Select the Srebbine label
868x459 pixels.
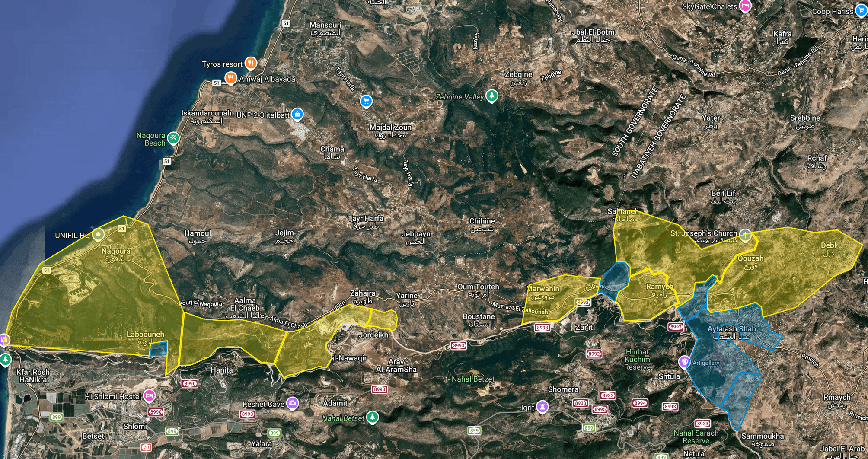point(805,121)
